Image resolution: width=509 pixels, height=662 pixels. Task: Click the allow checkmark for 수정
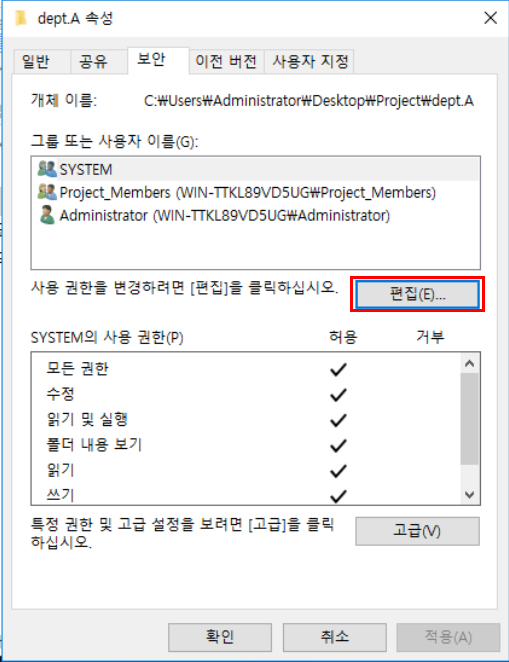[x=338, y=395]
